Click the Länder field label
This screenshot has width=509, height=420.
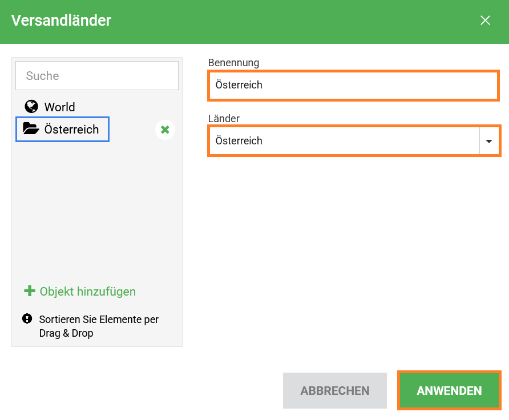pos(224,119)
